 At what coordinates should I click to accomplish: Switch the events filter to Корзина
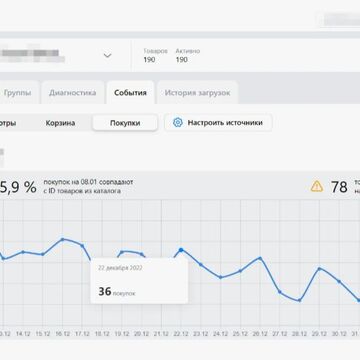pos(60,123)
